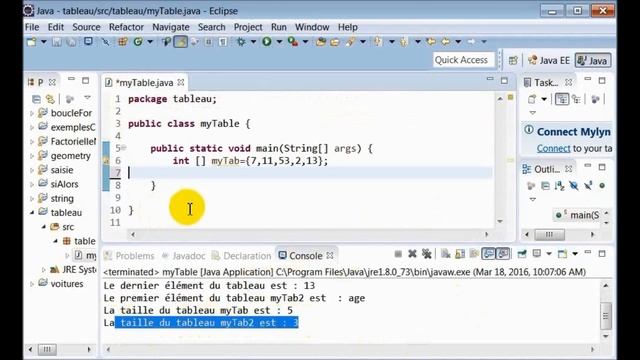Select the main(S method in Outline

click(x=578, y=215)
